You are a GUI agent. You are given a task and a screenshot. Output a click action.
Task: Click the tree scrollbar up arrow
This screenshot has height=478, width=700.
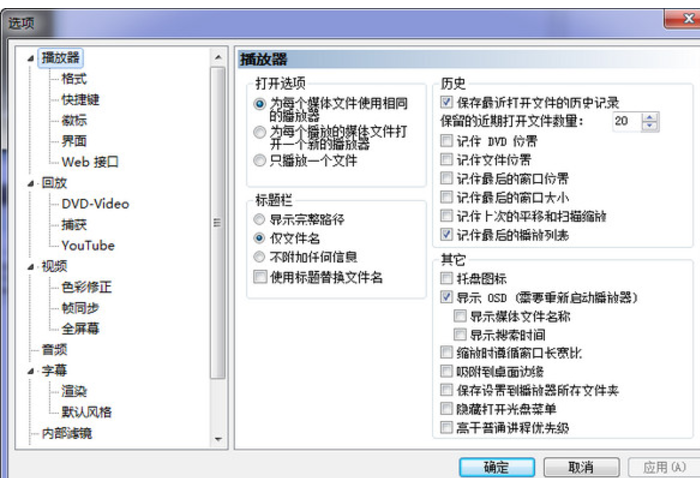pos(218,57)
